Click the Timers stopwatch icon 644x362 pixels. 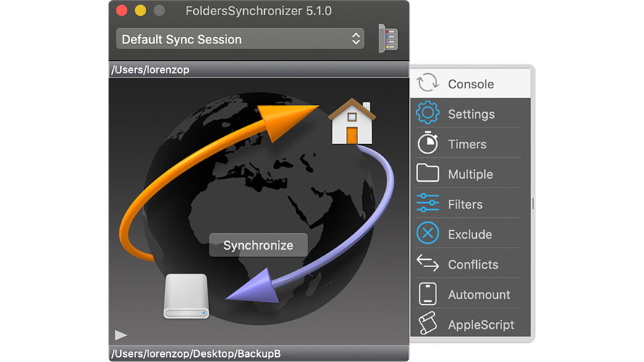coord(428,143)
